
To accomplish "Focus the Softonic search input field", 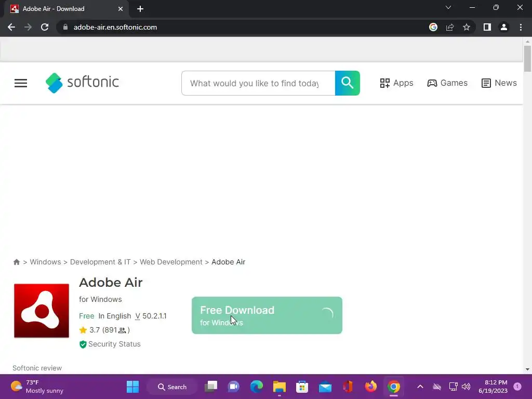I will (x=258, y=83).
